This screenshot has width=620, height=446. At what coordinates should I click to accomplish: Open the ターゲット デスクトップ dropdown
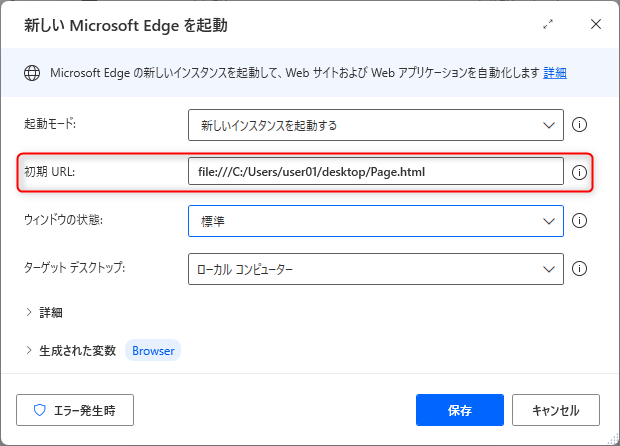pos(376,268)
